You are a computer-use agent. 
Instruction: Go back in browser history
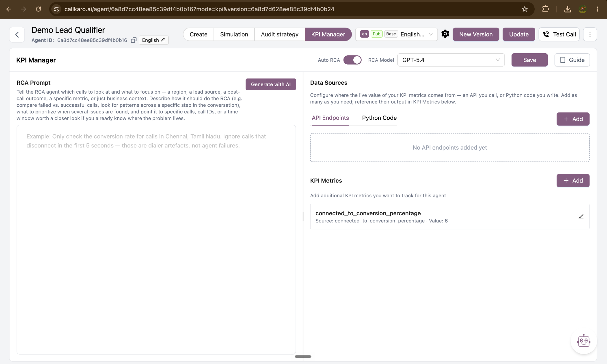9,9
